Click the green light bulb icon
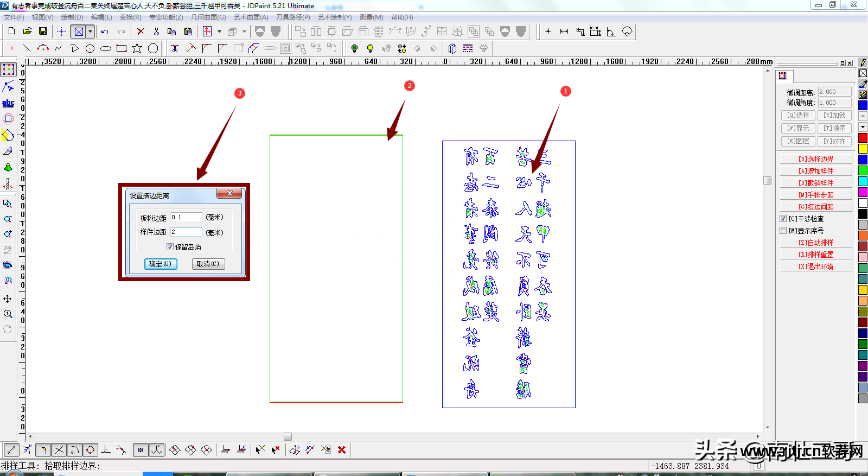The width and height of the screenshot is (868, 476). 354,48
